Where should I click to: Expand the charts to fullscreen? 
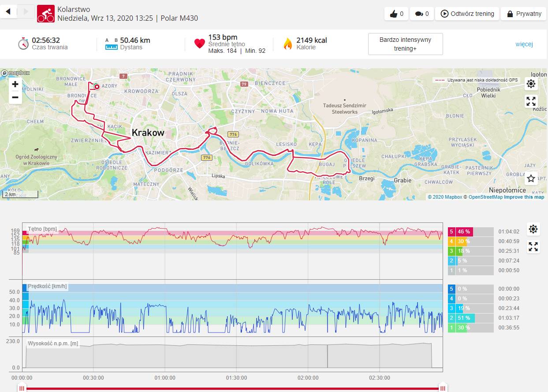(533, 247)
